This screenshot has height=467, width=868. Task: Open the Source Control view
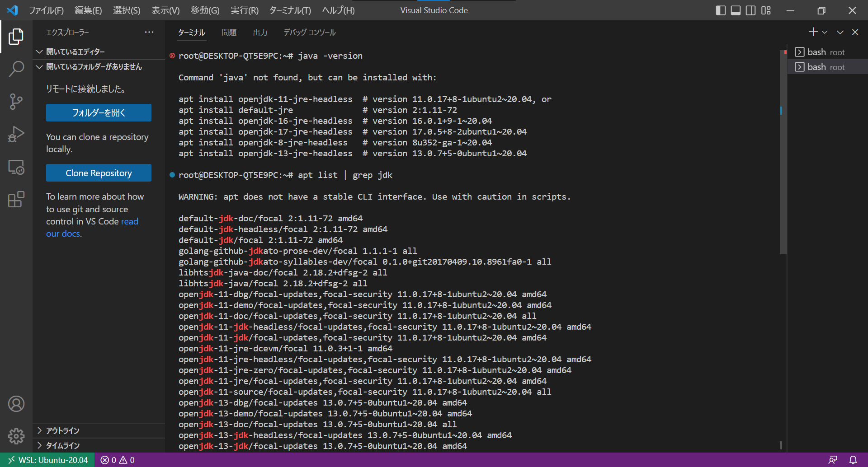tap(16, 102)
